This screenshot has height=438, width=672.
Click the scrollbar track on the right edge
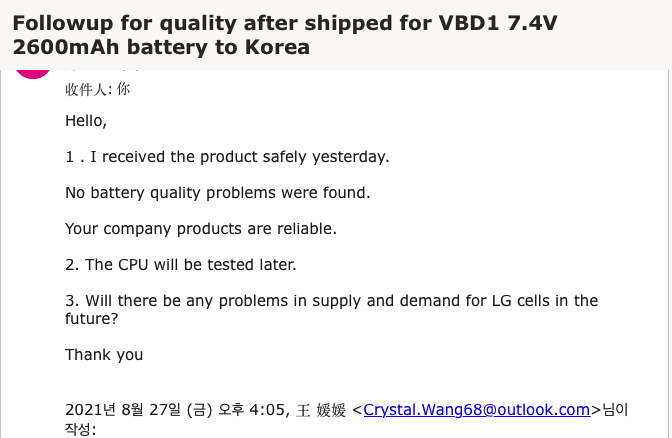point(669,254)
